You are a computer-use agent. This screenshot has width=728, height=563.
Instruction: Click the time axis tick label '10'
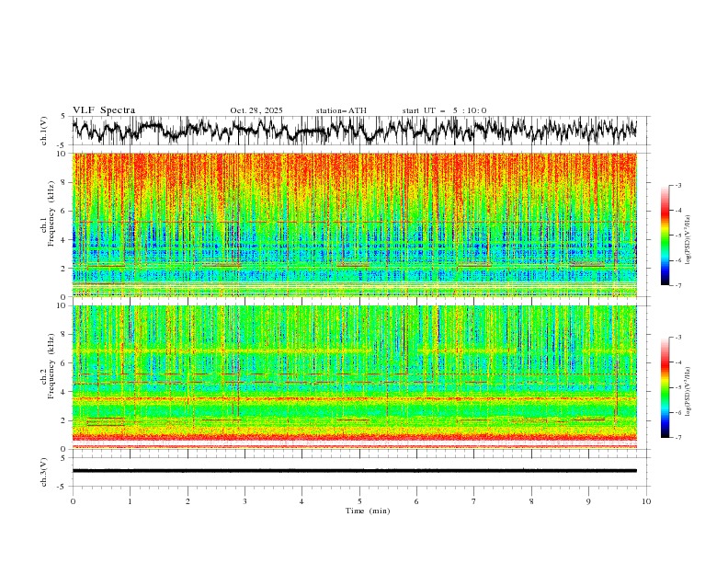[646, 501]
